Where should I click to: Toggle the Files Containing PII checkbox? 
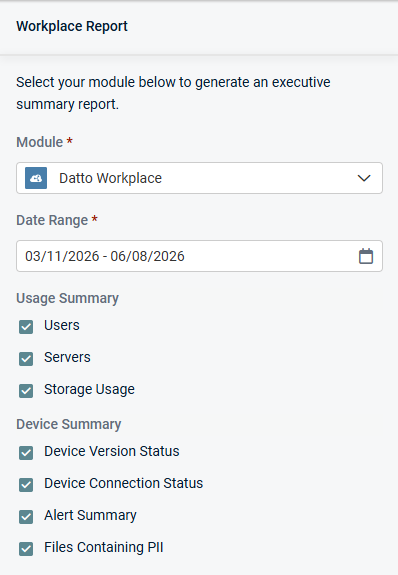[x=26, y=549]
